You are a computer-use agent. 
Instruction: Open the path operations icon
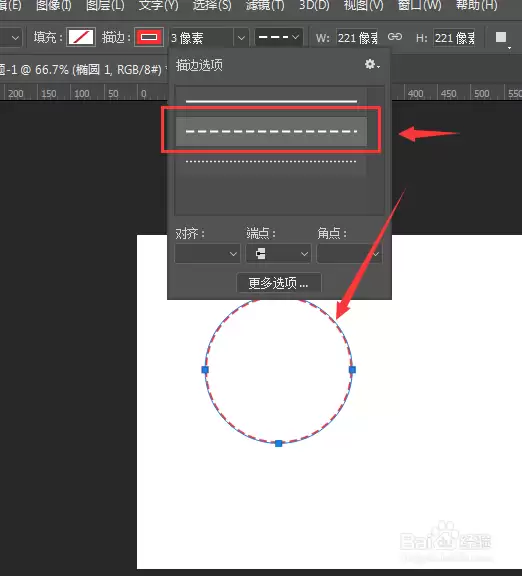(x=502, y=39)
